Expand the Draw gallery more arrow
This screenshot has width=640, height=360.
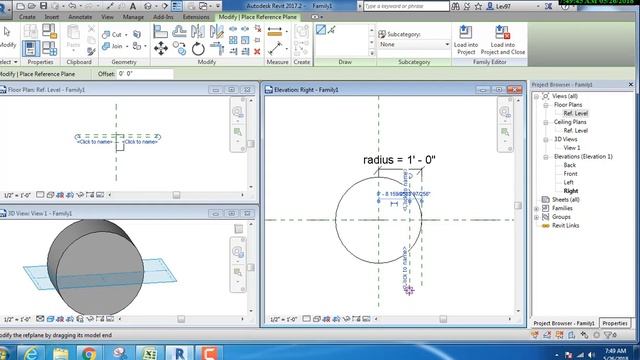click(371, 53)
